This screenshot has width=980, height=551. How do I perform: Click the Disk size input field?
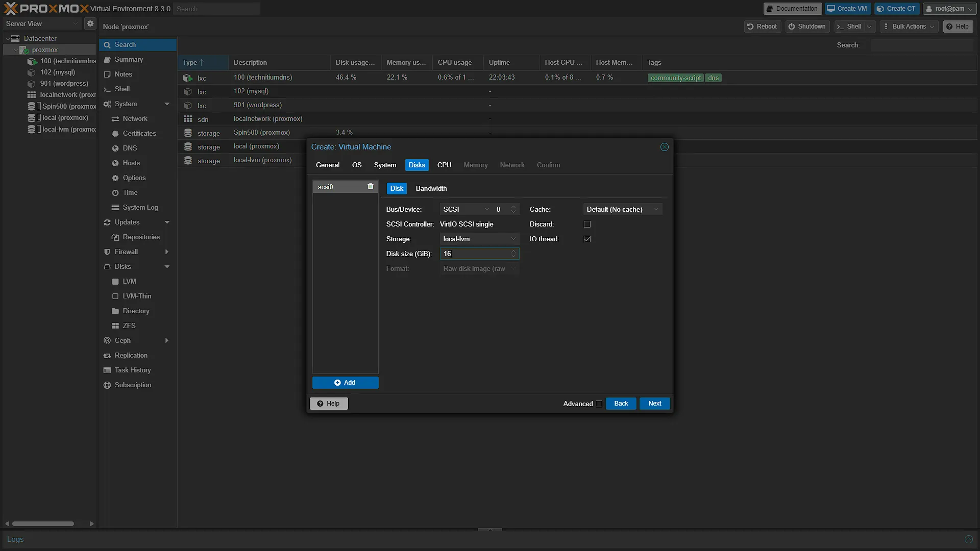[474, 254]
